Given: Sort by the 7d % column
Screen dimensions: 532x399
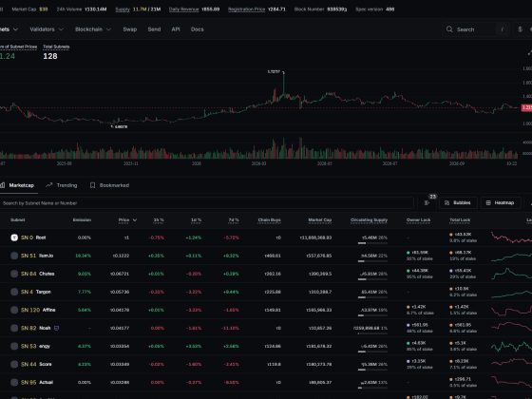Looking at the screenshot, I should point(234,220).
